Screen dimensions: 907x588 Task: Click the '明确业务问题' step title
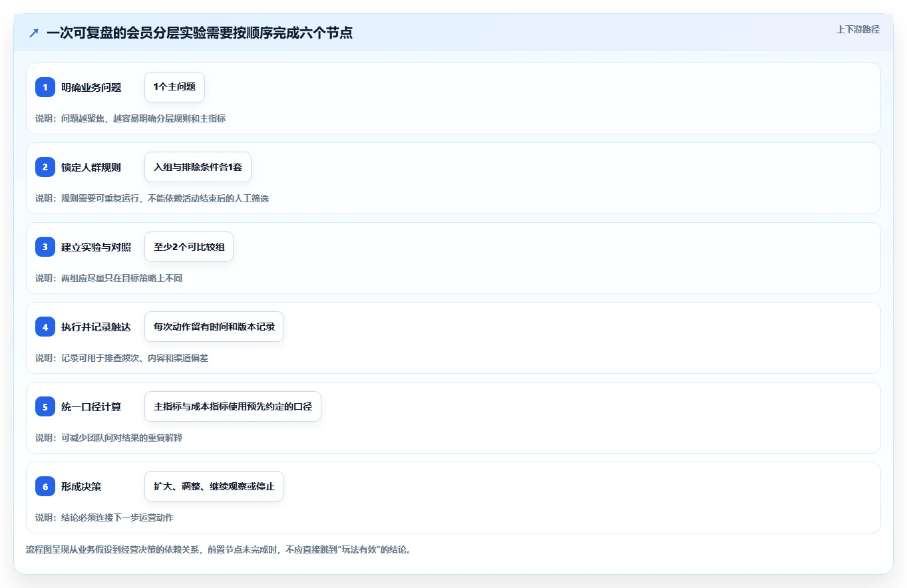click(91, 87)
